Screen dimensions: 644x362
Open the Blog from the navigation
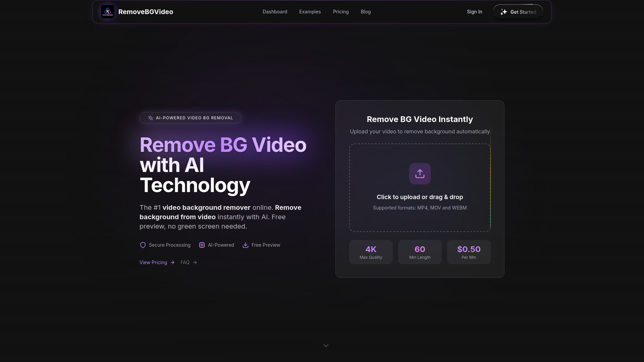pyautogui.click(x=365, y=11)
